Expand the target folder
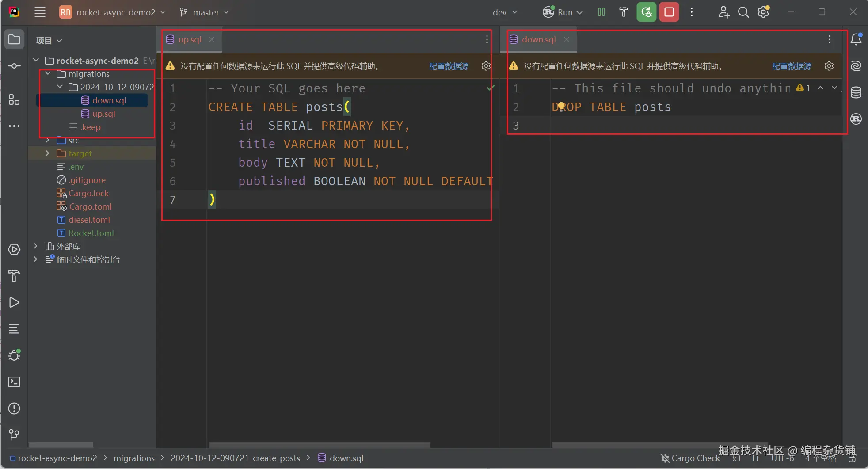The image size is (868, 469). [48, 153]
